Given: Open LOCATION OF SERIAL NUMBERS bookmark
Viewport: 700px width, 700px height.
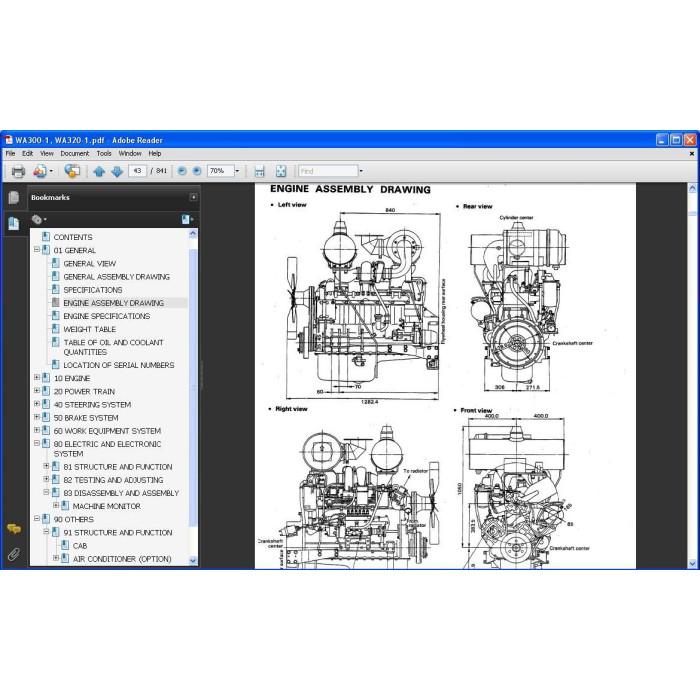Looking at the screenshot, I should tap(119, 365).
